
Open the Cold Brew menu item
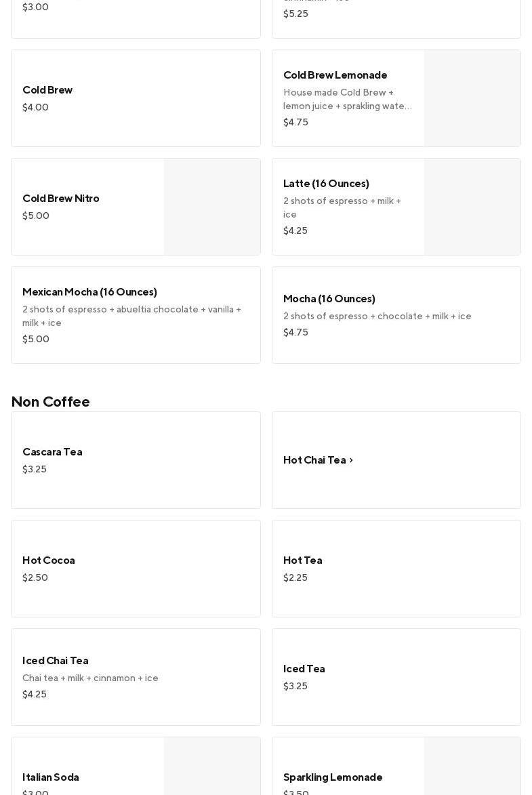(47, 90)
